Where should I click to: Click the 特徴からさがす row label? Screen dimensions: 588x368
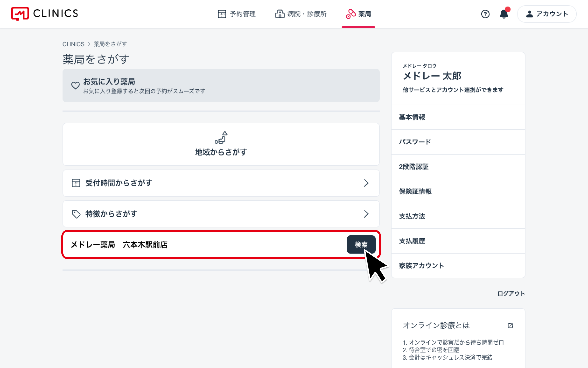[111, 214]
